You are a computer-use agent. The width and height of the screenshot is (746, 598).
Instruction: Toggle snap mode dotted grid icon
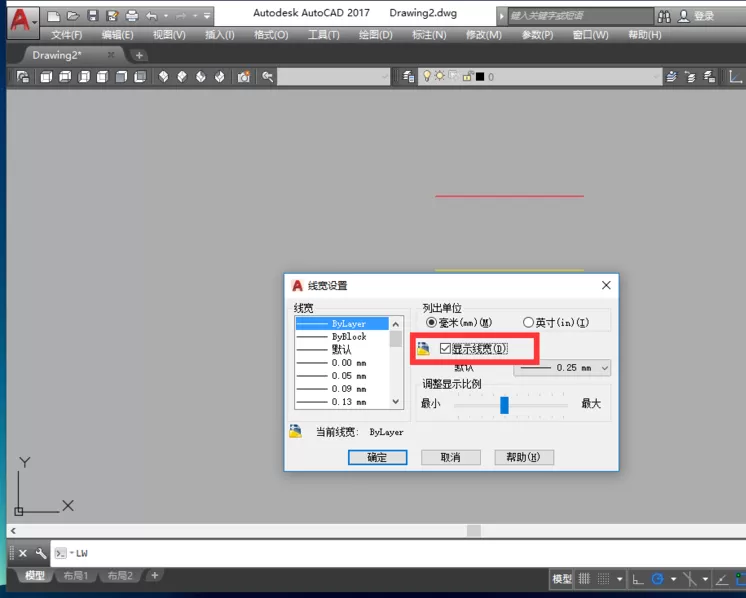(603, 579)
